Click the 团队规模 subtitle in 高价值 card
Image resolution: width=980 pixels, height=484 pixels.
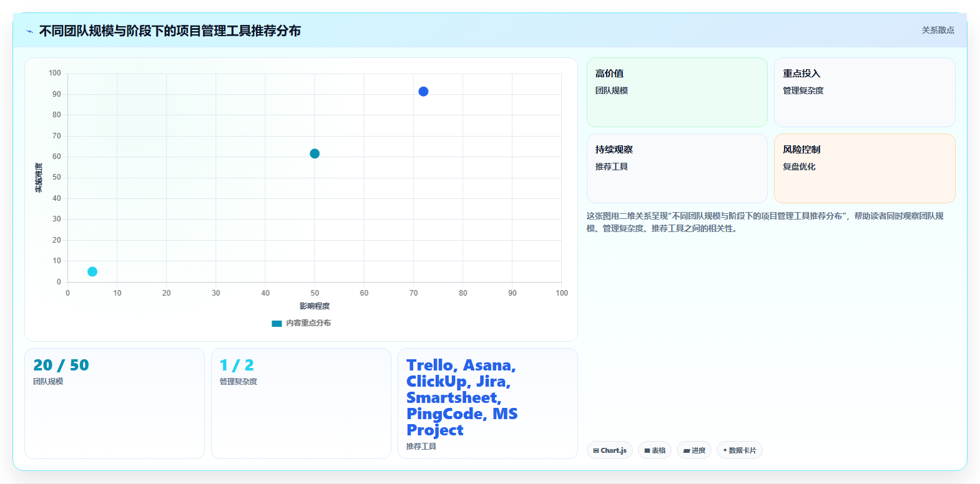click(x=612, y=90)
